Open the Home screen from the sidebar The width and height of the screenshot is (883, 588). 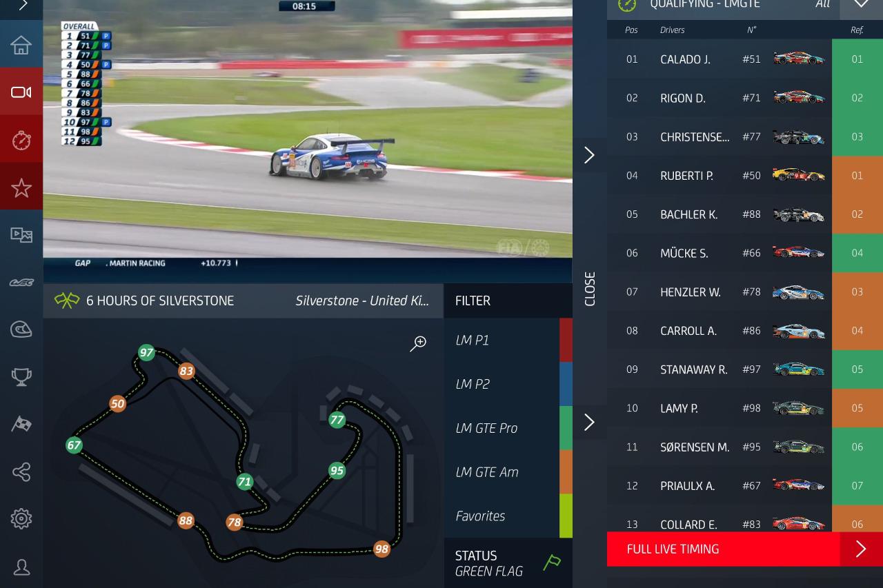[x=21, y=45]
